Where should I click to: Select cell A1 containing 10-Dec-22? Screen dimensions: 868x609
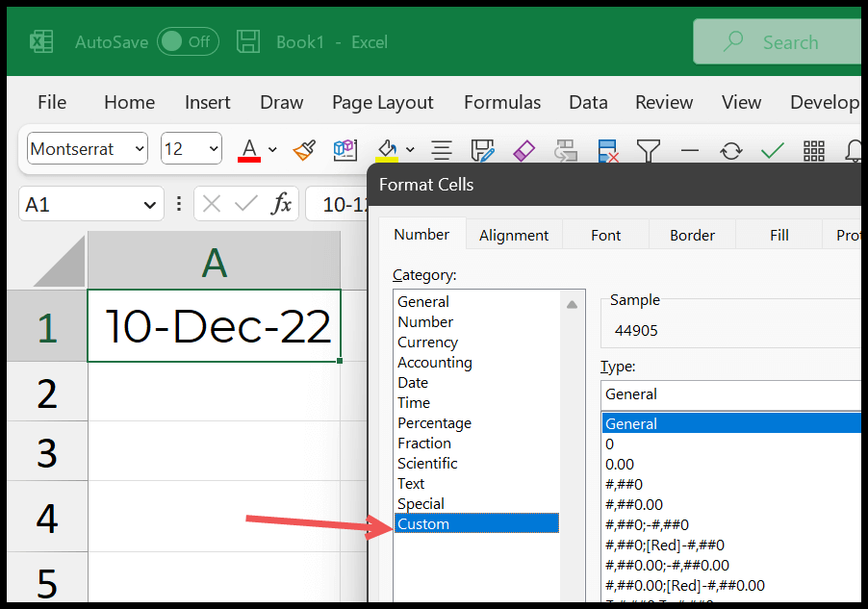pyautogui.click(x=215, y=325)
